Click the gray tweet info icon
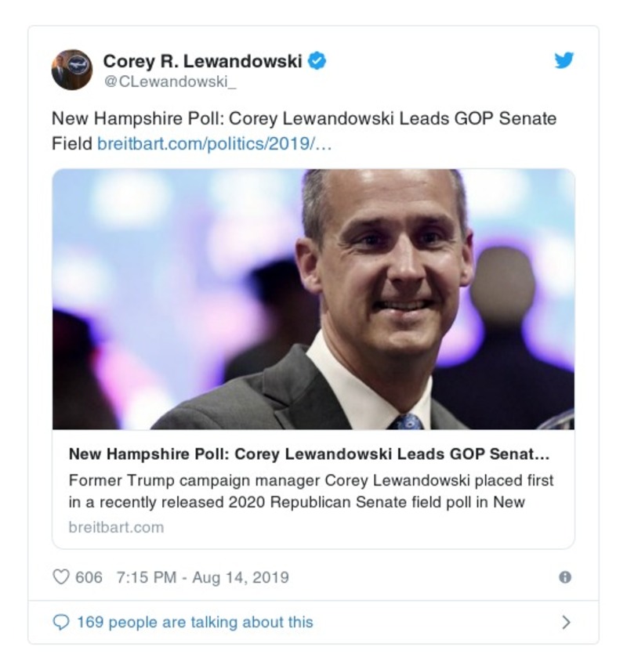This screenshot has width=627, height=672. click(564, 577)
